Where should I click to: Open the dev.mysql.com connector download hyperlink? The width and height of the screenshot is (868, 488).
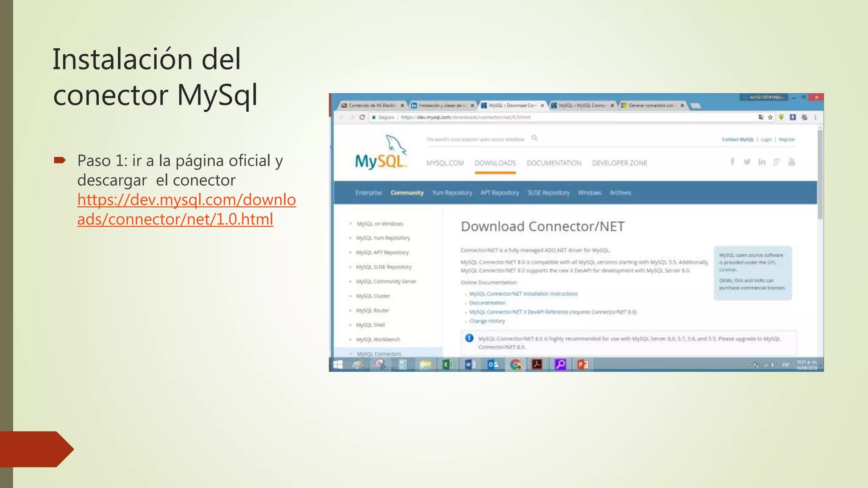click(x=186, y=209)
